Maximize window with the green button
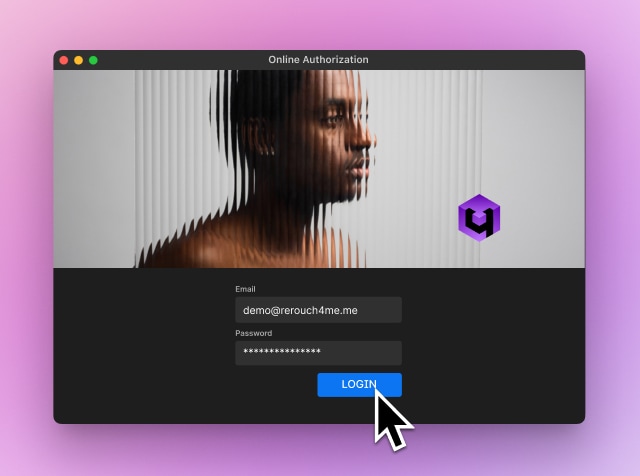Screen dimensions: 640x476 [x=93, y=60]
